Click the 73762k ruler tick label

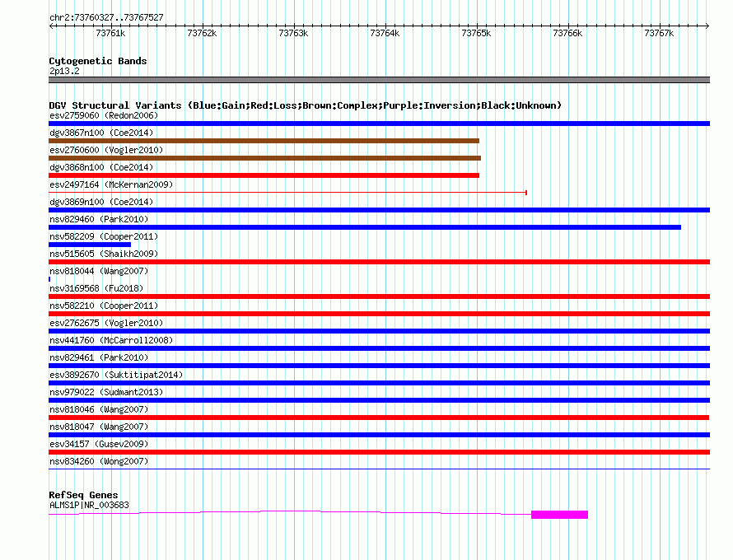[202, 33]
